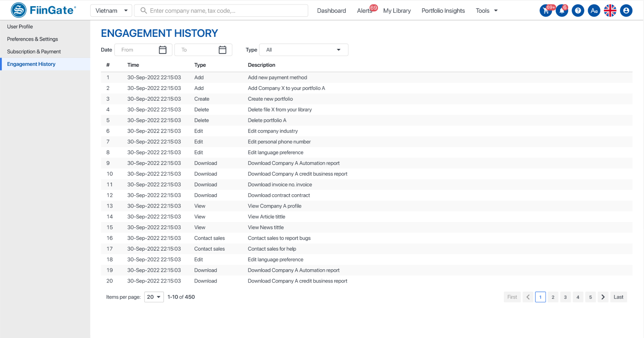The image size is (644, 338).
Task: Click the notification bell icon
Action: point(562,11)
